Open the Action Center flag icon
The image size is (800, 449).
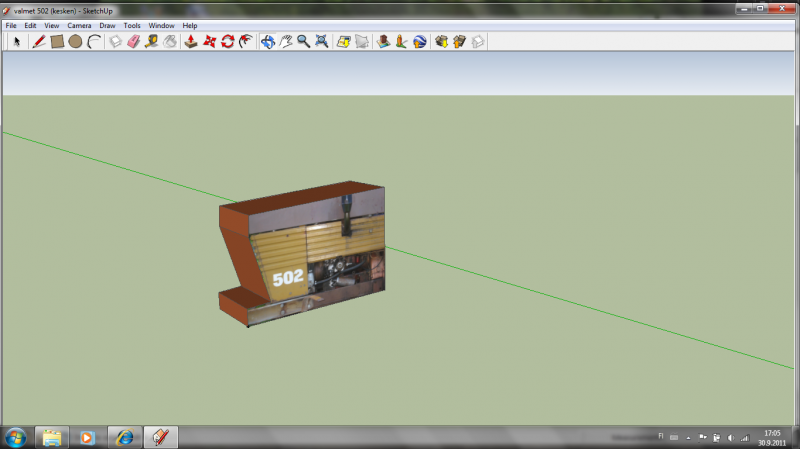[x=703, y=437]
